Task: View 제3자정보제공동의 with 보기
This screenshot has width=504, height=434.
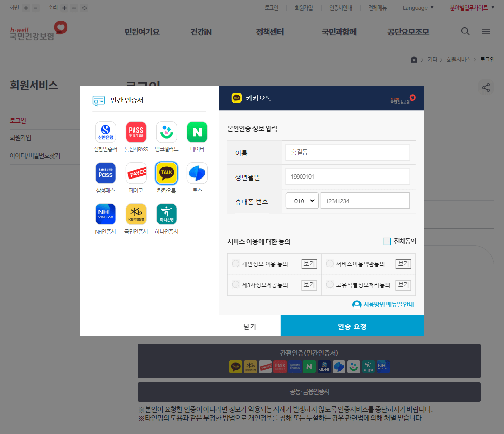Action: (309, 285)
